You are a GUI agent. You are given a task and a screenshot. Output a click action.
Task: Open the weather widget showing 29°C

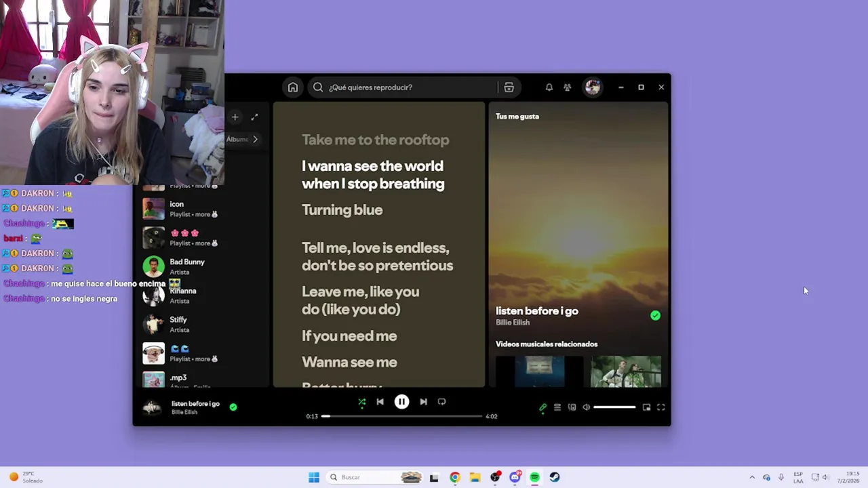[x=26, y=477]
